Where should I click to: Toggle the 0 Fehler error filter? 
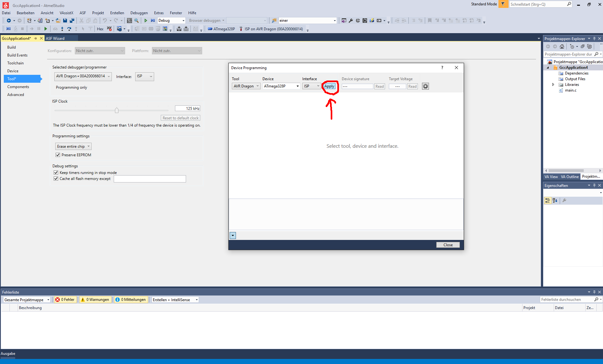pos(65,300)
